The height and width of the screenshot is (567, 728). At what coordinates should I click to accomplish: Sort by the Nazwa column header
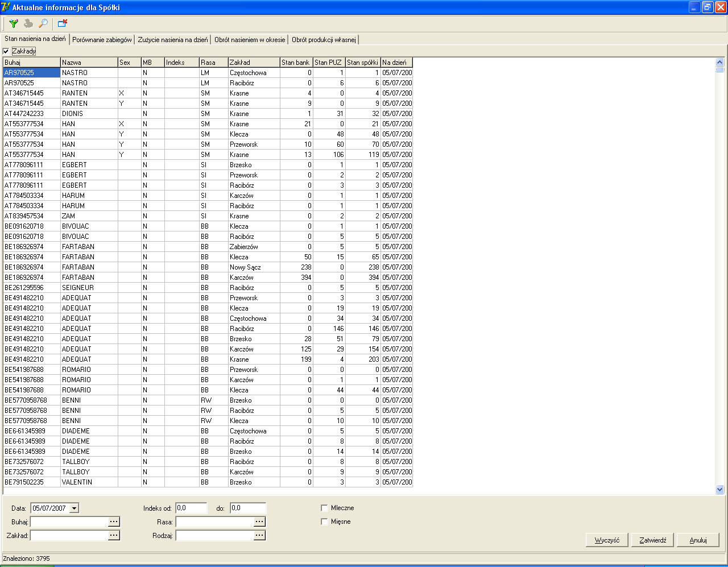(89, 63)
